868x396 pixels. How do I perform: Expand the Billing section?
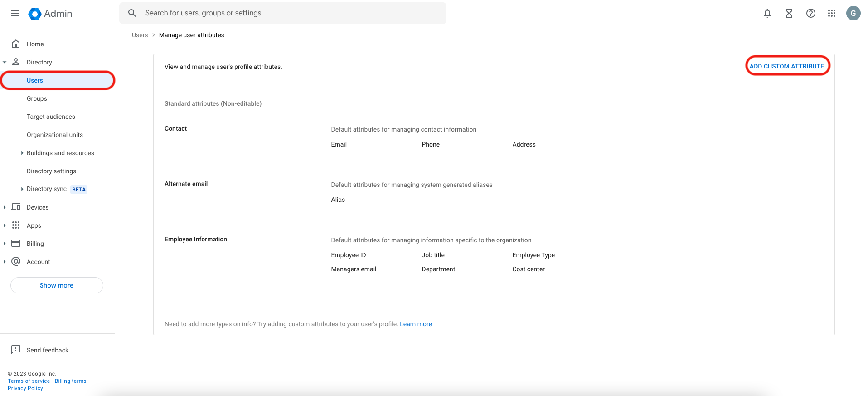[x=5, y=244]
